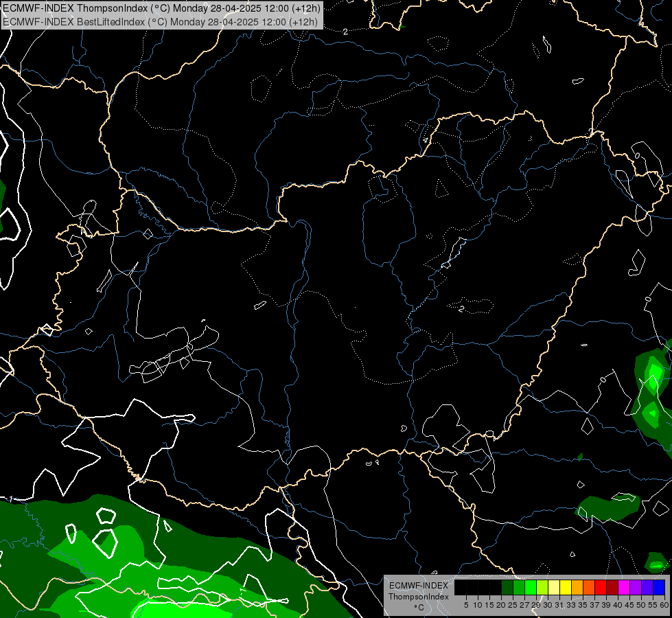Click legend tick value 31
The height and width of the screenshot is (618, 672).
coord(559,605)
